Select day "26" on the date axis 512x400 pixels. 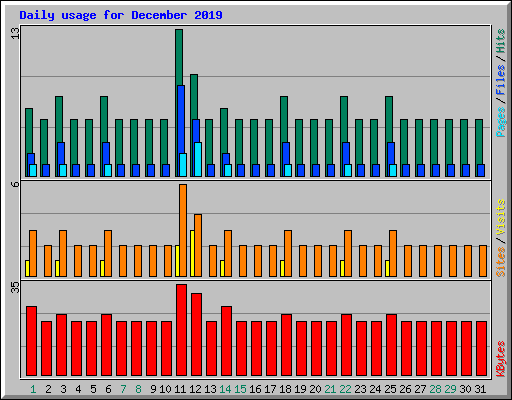click(405, 389)
